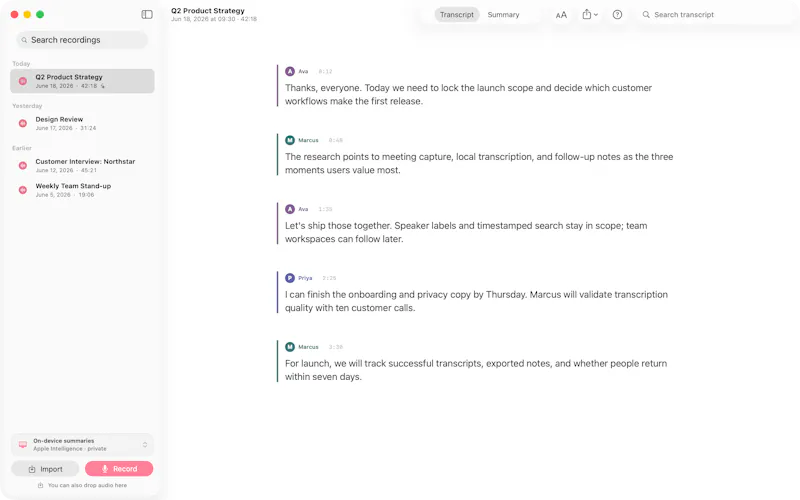Open the help question mark icon
Image resolution: width=800 pixels, height=500 pixels.
pos(617,15)
